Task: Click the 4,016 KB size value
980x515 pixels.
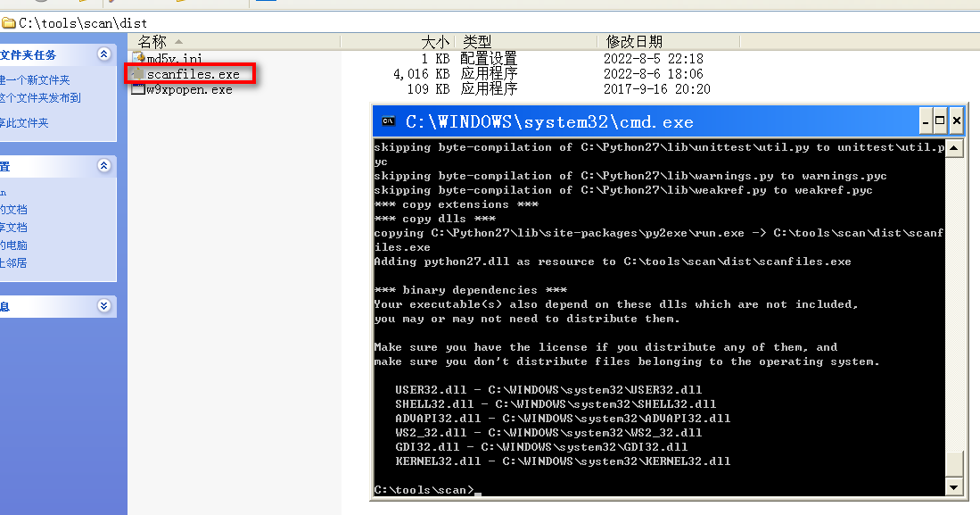Action: 421,74
